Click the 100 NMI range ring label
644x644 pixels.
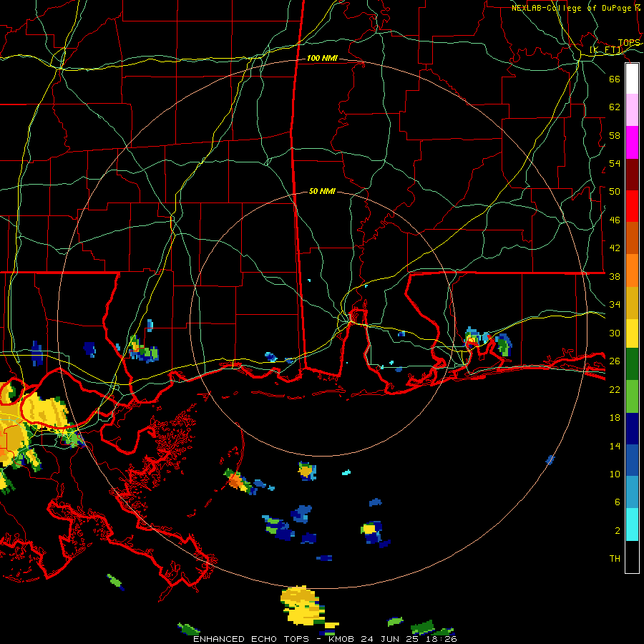pos(322,59)
